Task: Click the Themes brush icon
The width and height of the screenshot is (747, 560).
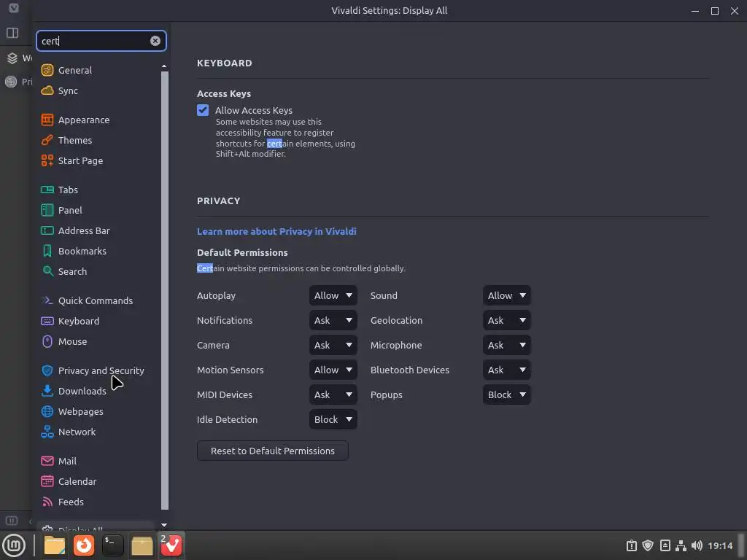Action: (x=47, y=140)
